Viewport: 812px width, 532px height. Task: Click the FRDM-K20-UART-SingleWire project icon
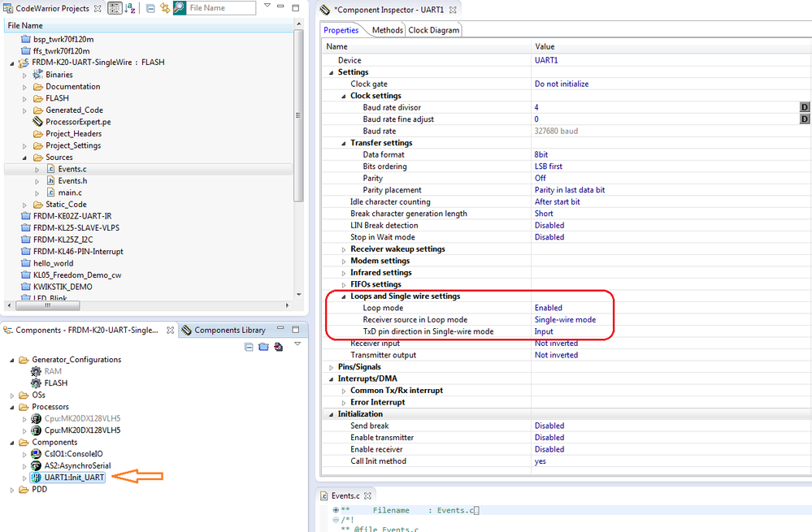pos(24,63)
